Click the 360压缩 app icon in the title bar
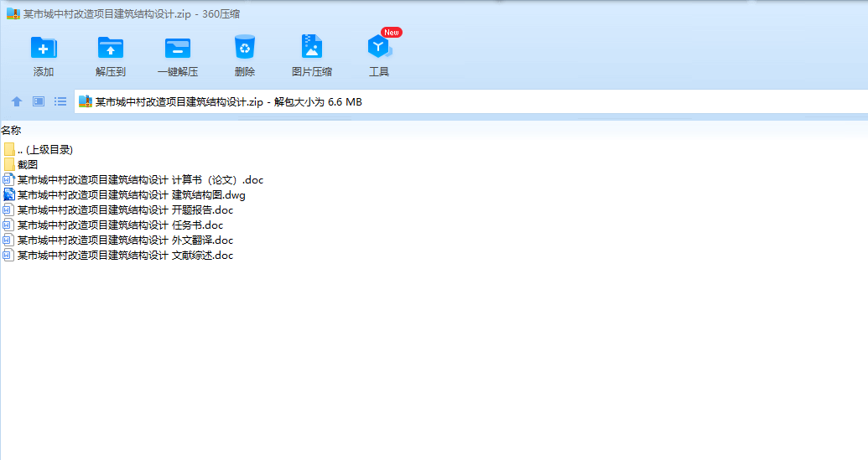Viewport: 868px width, 460px height. (x=13, y=13)
